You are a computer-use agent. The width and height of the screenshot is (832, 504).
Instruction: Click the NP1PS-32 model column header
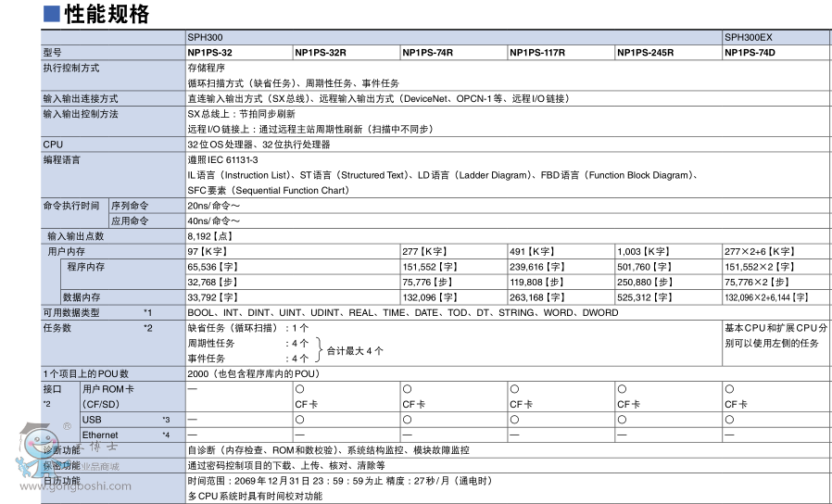[x=209, y=53]
